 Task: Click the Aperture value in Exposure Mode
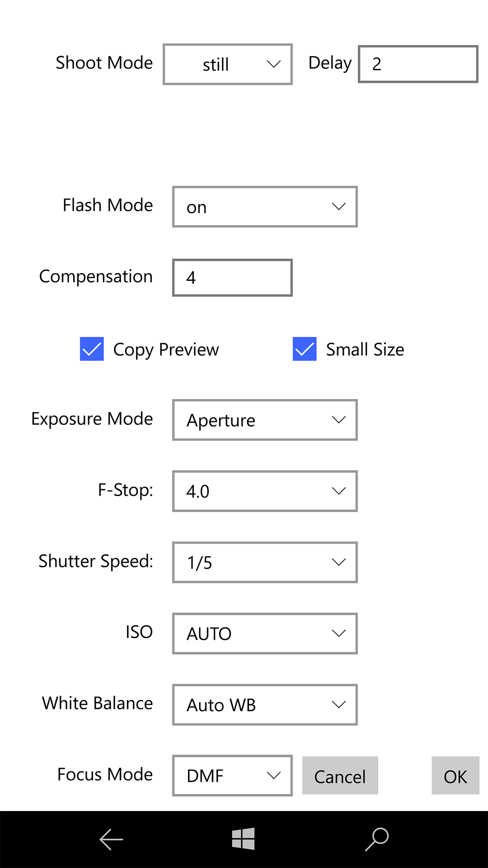pos(220,420)
